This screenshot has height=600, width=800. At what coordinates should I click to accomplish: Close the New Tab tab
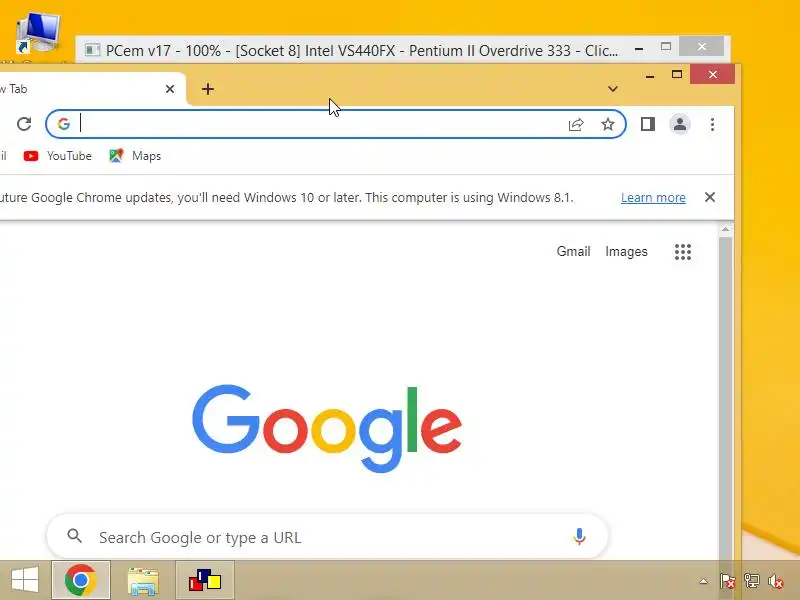(x=170, y=89)
